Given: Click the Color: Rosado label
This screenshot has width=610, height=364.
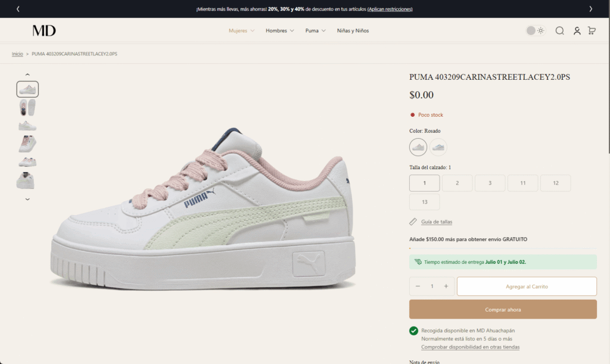Looking at the screenshot, I should point(425,130).
